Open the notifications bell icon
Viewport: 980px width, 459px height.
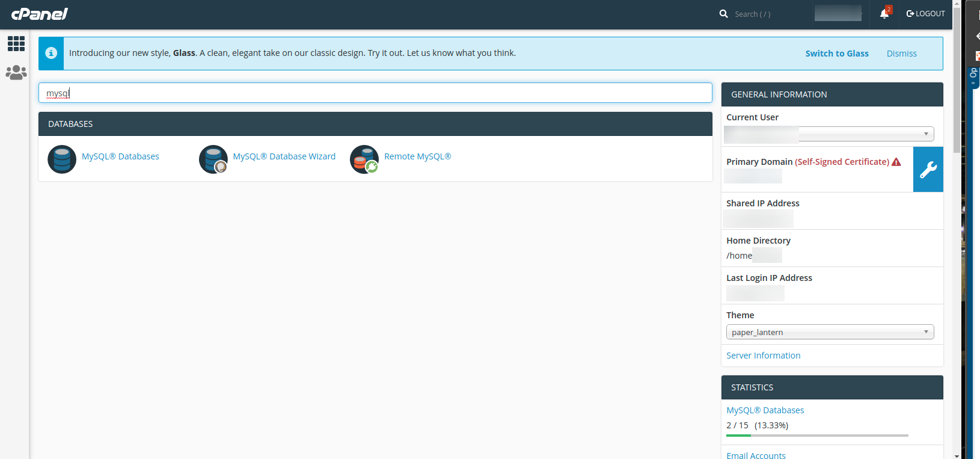point(884,14)
